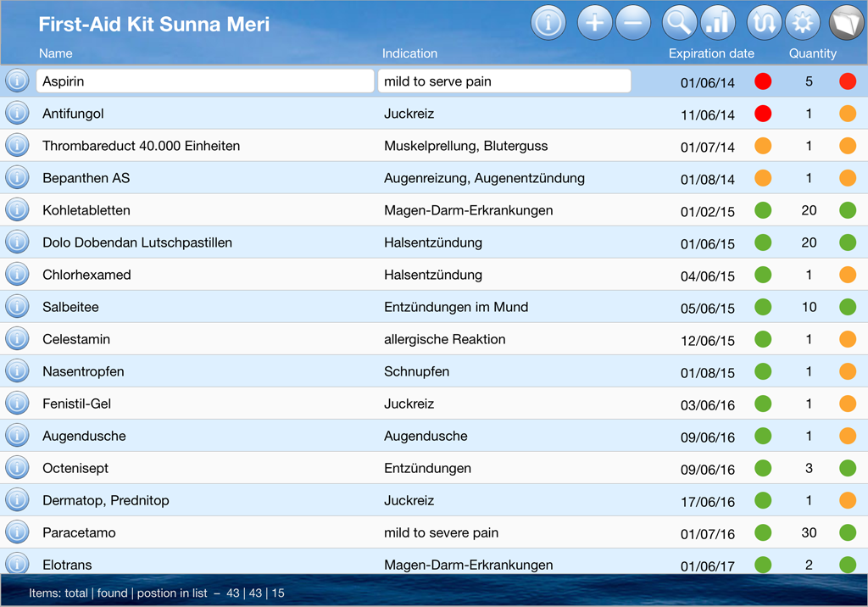
Task: Open info for the Nasentropfen row
Action: (17, 371)
